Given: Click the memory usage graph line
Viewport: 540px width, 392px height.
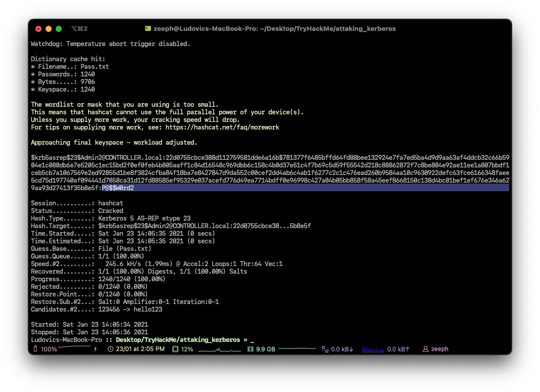Looking at the screenshot, I should [x=297, y=349].
